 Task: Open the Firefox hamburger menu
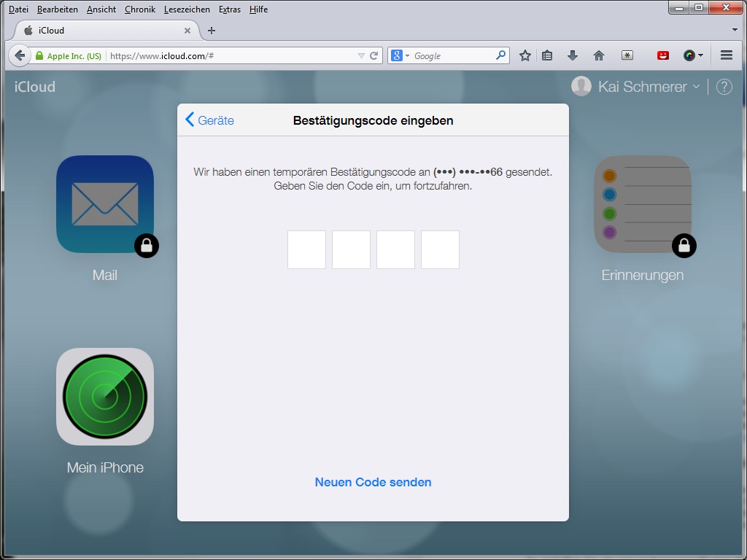[726, 55]
